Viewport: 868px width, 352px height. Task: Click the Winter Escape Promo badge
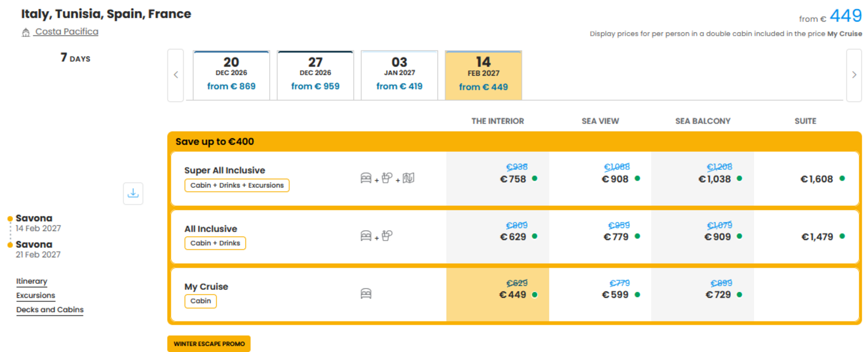pyautogui.click(x=209, y=344)
